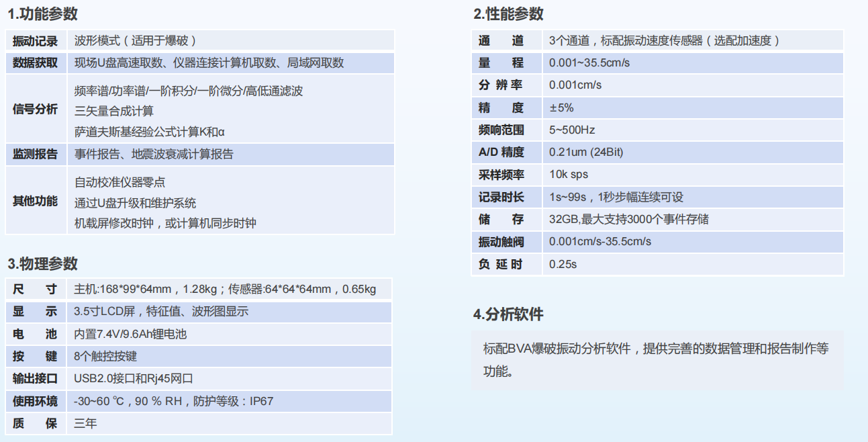Click the 监测报告 label cell

[35, 154]
